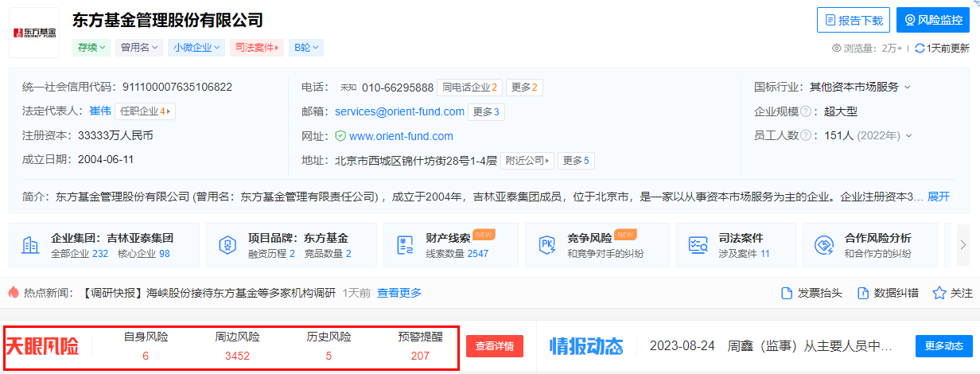The height and width of the screenshot is (374, 980).
Task: Show 更多 3 email addresses
Action: pos(486,111)
